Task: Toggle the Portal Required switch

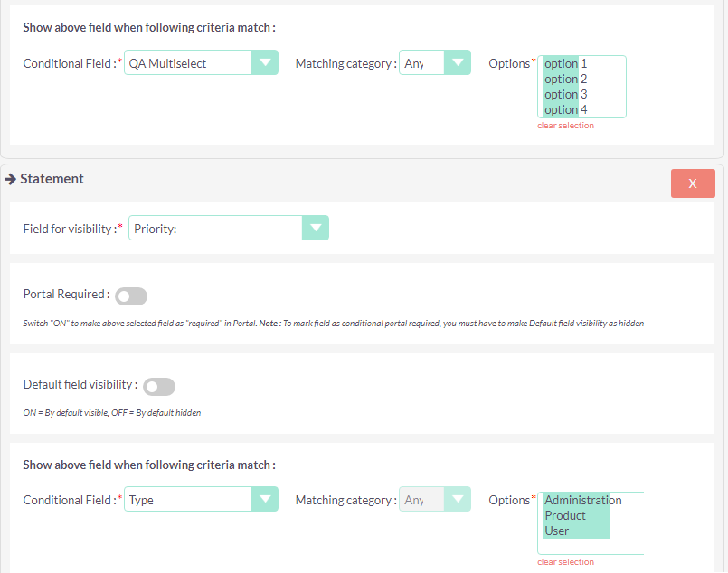Action: click(x=131, y=296)
